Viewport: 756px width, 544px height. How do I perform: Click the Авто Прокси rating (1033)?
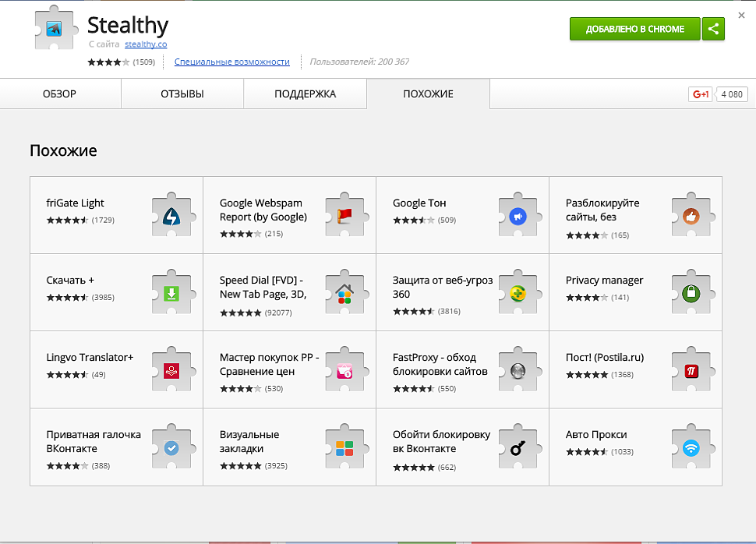(600, 452)
